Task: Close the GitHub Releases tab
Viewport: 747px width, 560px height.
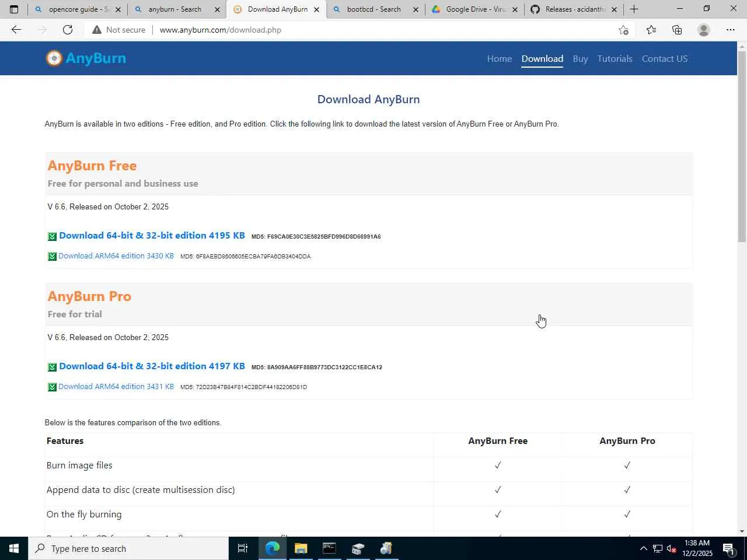Action: click(x=614, y=9)
